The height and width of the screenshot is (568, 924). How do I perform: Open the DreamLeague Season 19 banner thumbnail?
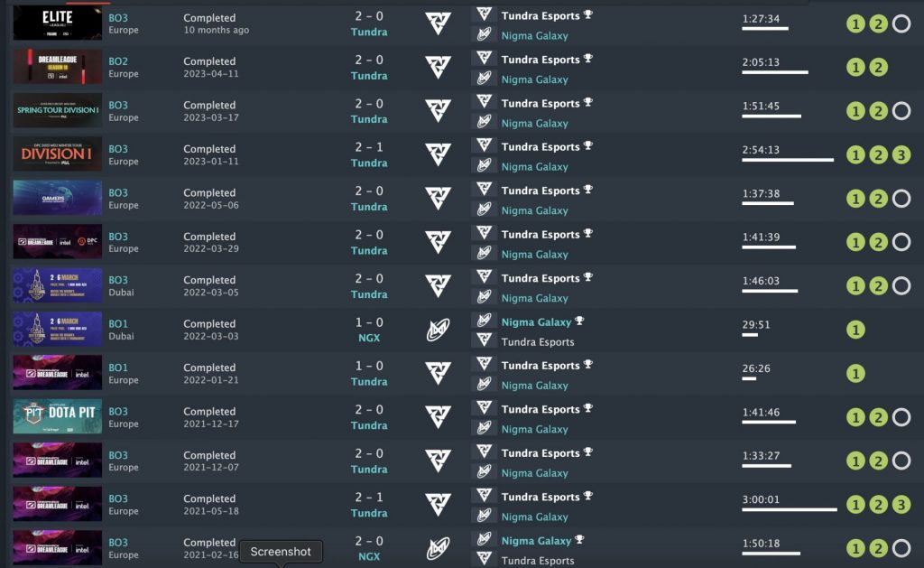pos(57,68)
